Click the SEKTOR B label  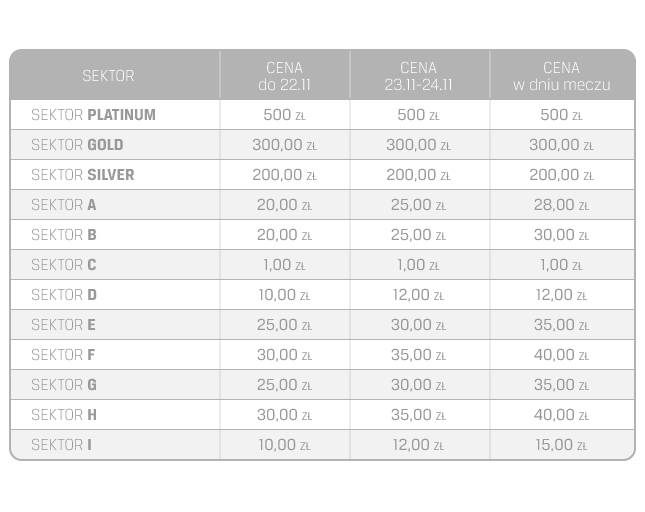point(64,235)
